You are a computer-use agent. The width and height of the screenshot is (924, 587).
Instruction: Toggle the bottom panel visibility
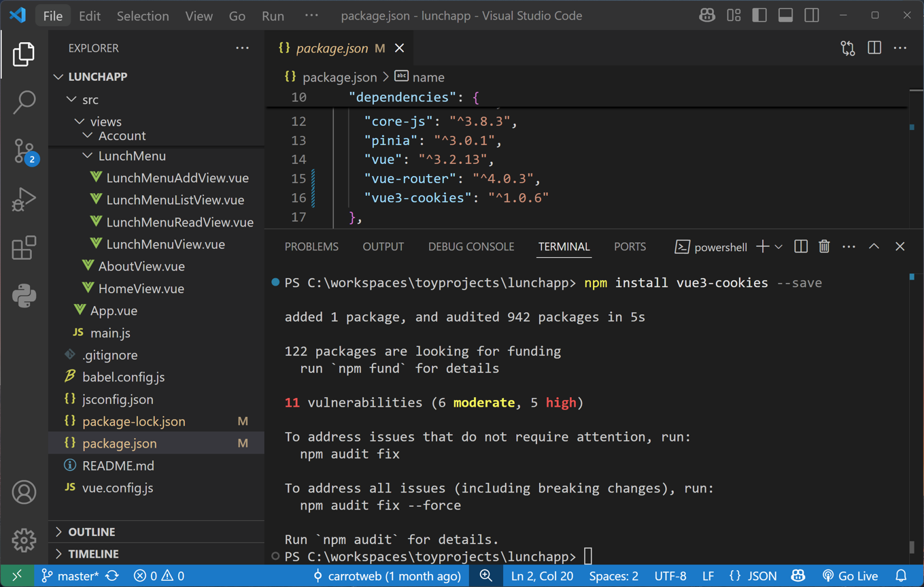coord(785,15)
